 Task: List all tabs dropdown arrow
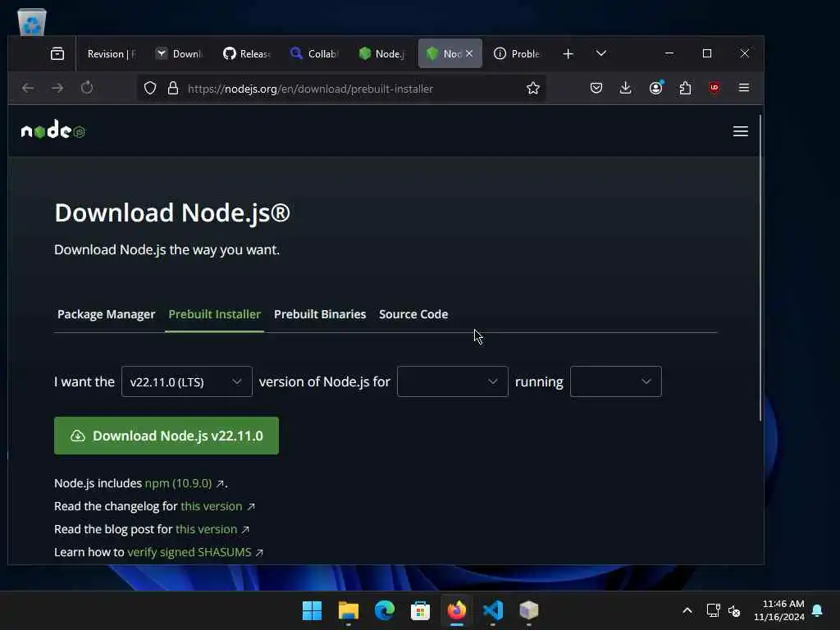click(x=601, y=53)
